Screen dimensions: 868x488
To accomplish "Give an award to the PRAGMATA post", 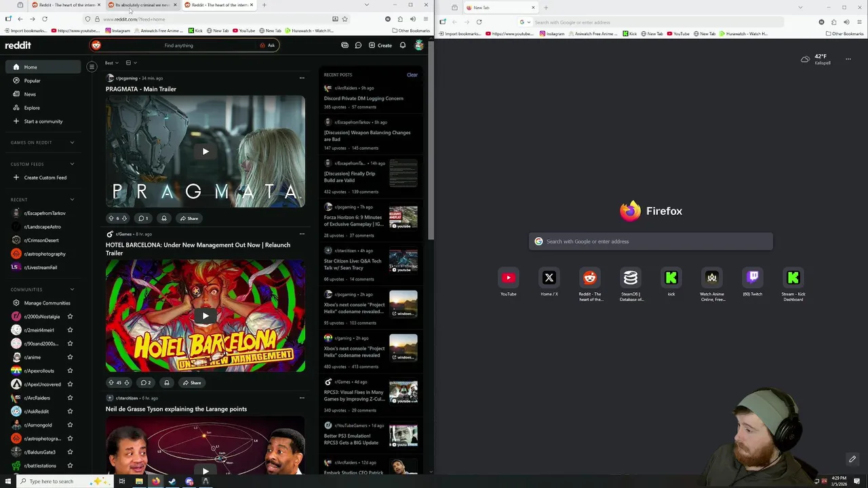I will click(163, 218).
